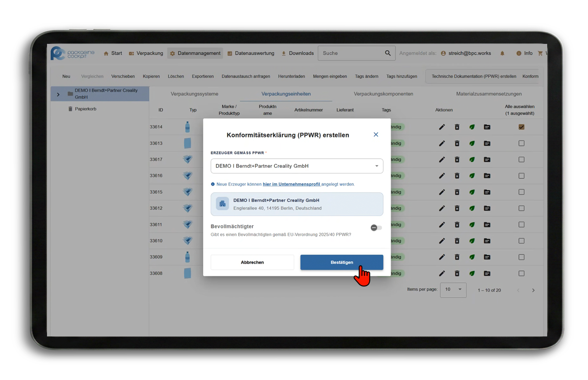This screenshot has height=380, width=588.
Task: Close the Konformitätserklärung dialog
Action: point(376,134)
